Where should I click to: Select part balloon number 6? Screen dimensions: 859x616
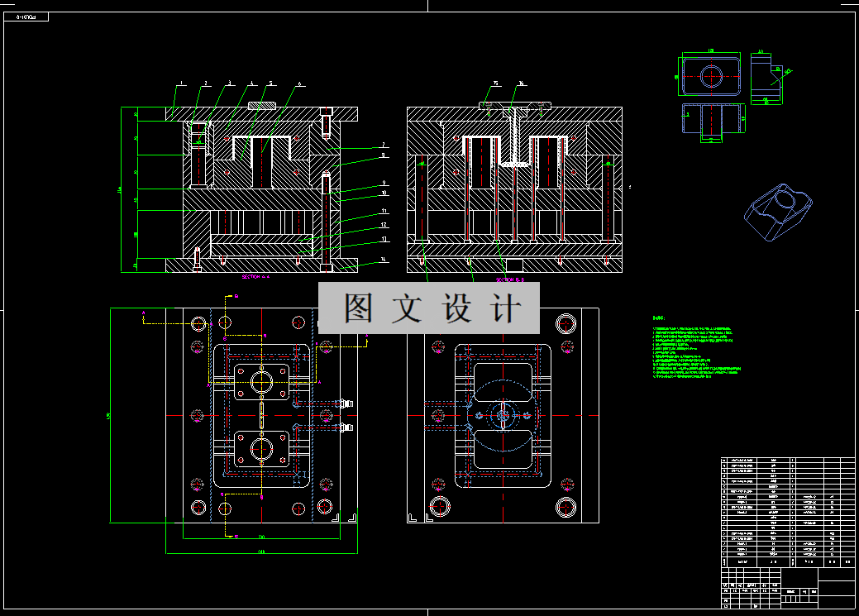(x=299, y=84)
